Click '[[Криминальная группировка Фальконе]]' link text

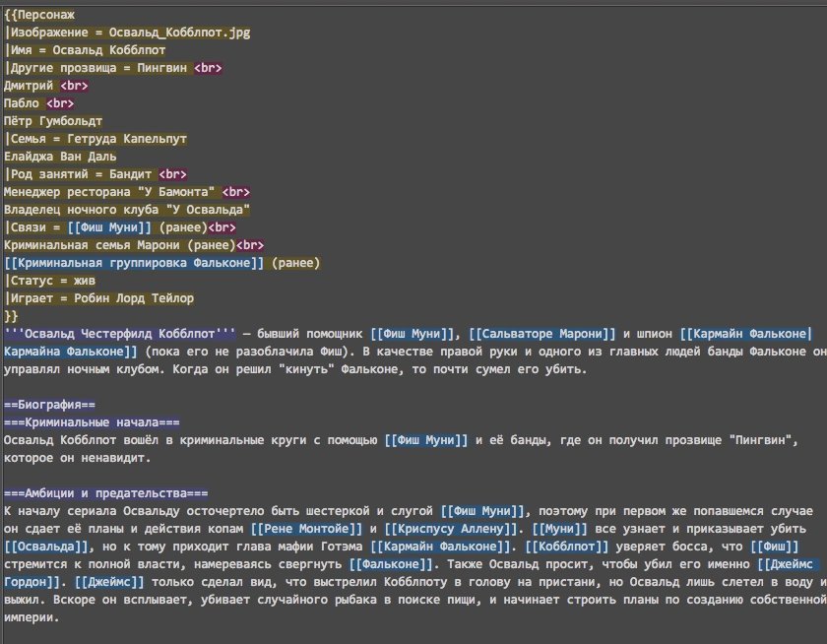(x=134, y=263)
